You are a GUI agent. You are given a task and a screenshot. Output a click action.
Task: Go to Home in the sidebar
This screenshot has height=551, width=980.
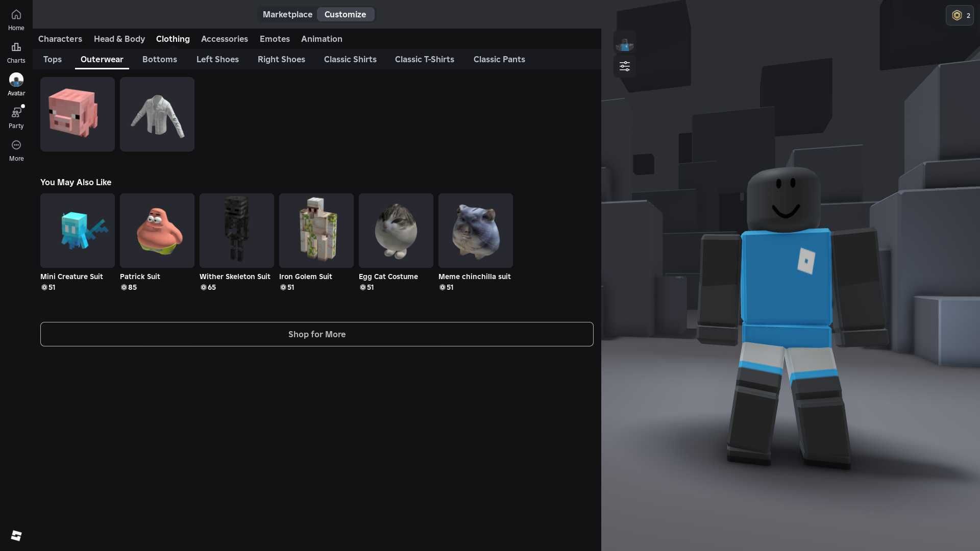click(x=16, y=20)
